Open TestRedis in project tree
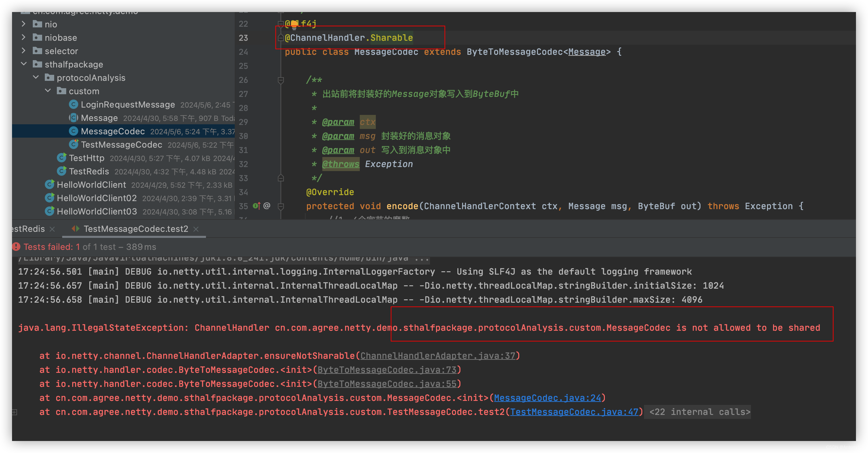Screen dimensions: 868x453 (x=89, y=171)
